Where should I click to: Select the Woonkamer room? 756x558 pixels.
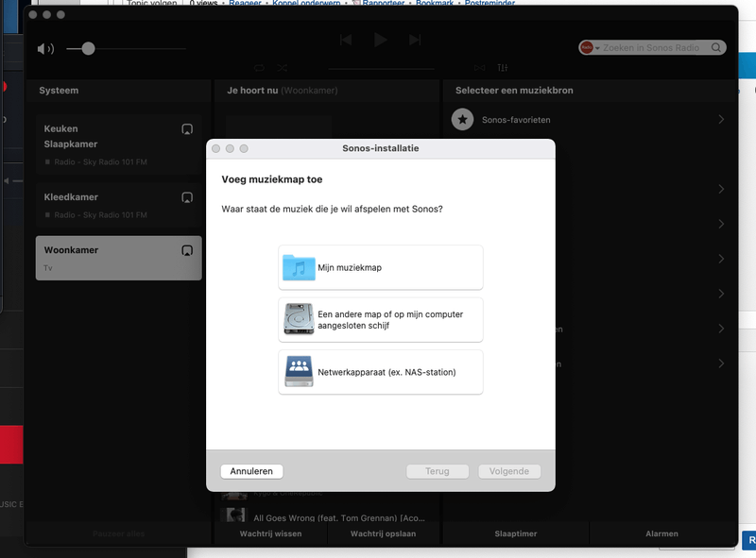tap(119, 258)
